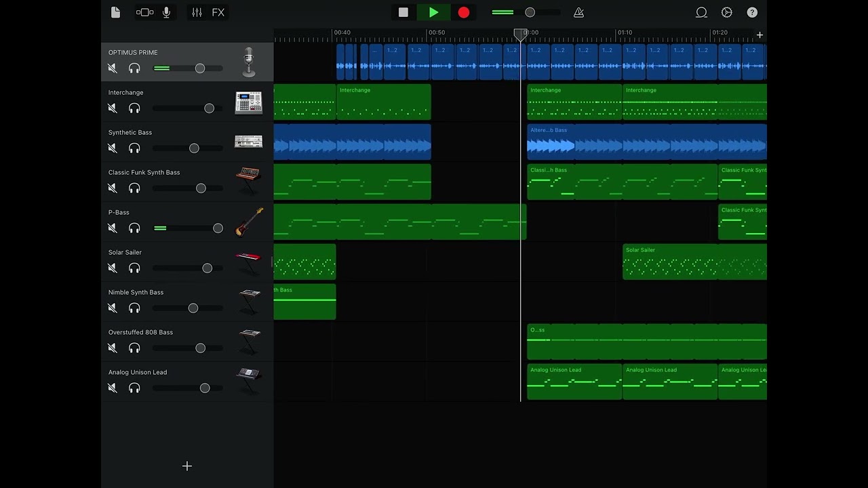Mute the Solar Sailer track
The image size is (868, 488).
[113, 268]
